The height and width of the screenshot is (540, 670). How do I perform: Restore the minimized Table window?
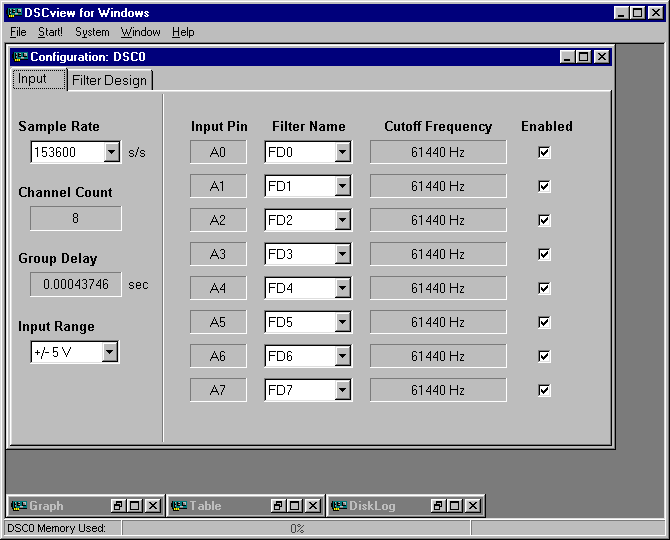click(x=278, y=506)
